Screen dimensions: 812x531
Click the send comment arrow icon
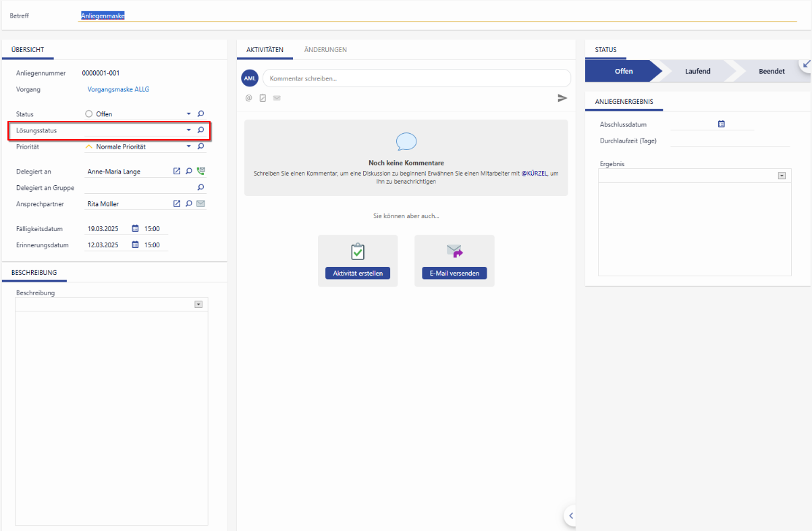point(562,98)
